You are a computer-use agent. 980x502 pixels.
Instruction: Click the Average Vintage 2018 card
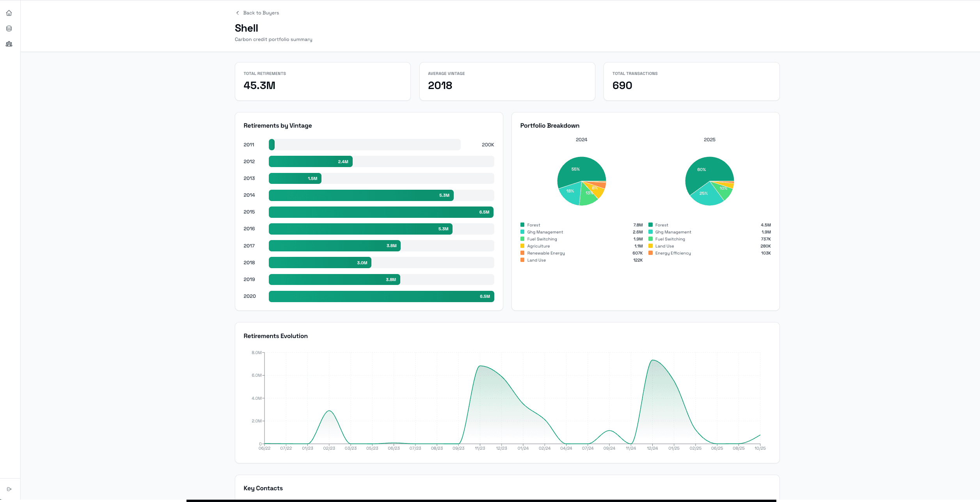[x=507, y=81]
